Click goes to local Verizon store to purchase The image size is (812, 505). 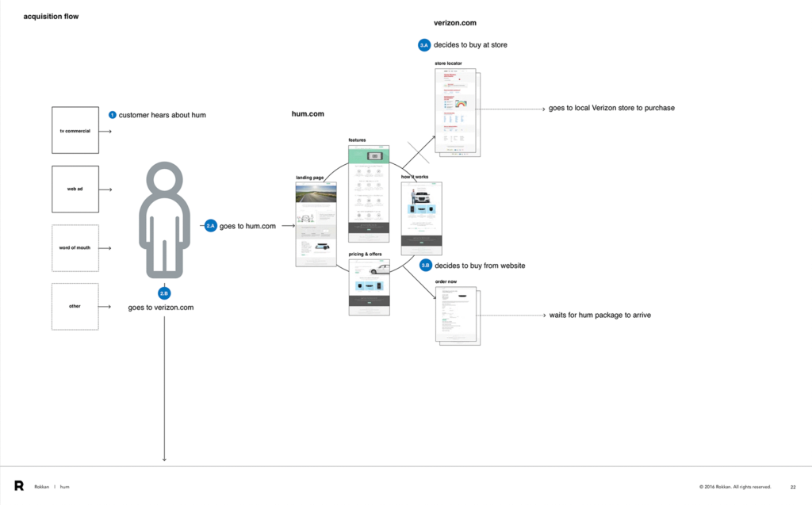click(611, 108)
